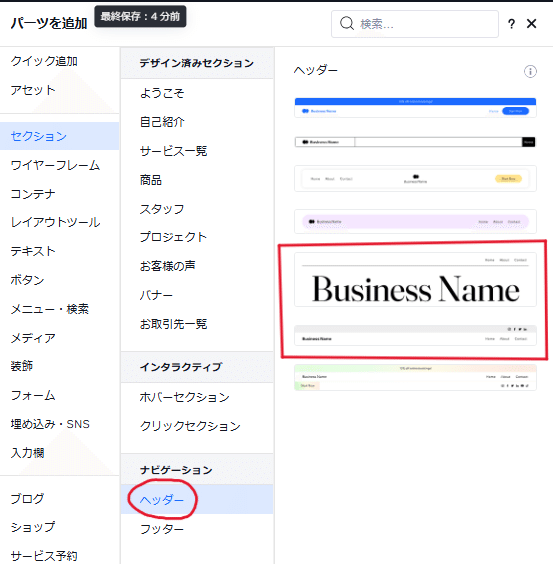Open ホバーセクション under インタラクティブ
553x564 pixels.
coord(184,397)
